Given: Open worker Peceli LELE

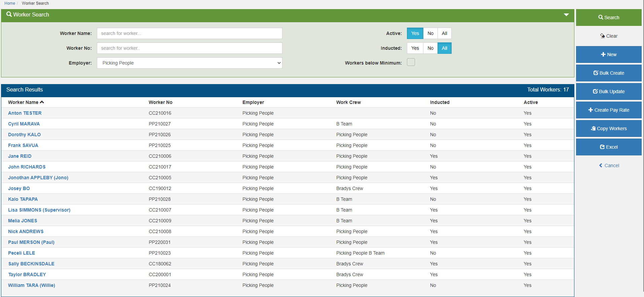Looking at the screenshot, I should click(22, 253).
